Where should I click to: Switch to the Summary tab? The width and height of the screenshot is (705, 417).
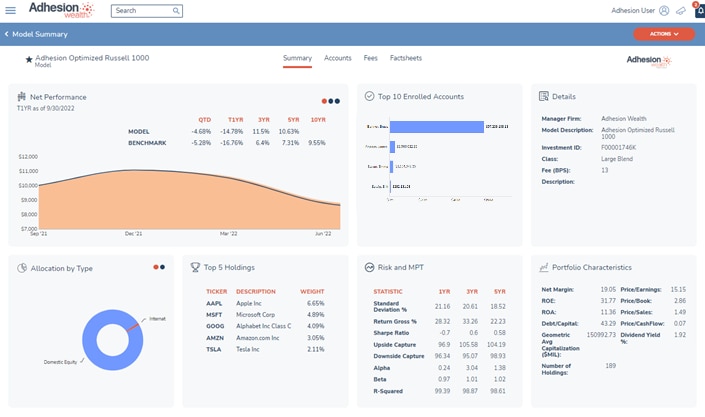click(297, 58)
